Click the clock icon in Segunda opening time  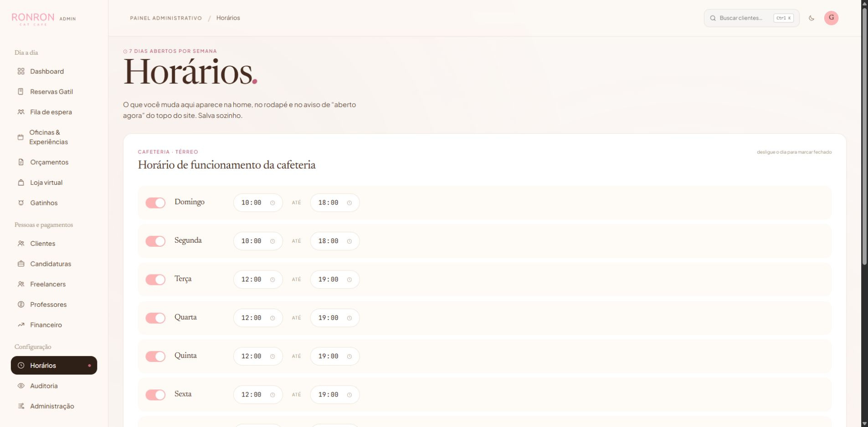(272, 241)
